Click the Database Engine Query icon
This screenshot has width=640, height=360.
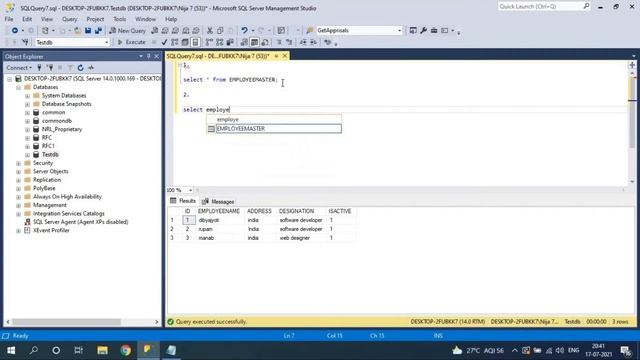coord(155,31)
